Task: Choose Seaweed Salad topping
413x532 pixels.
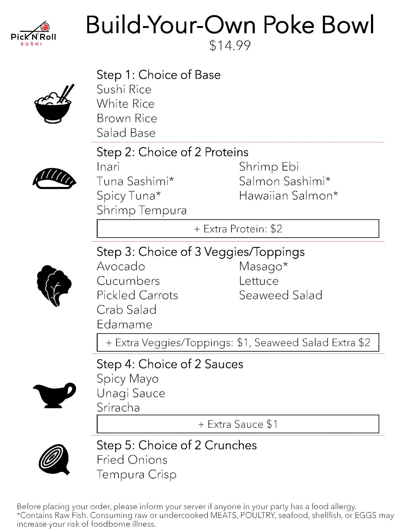Action: tap(281, 295)
